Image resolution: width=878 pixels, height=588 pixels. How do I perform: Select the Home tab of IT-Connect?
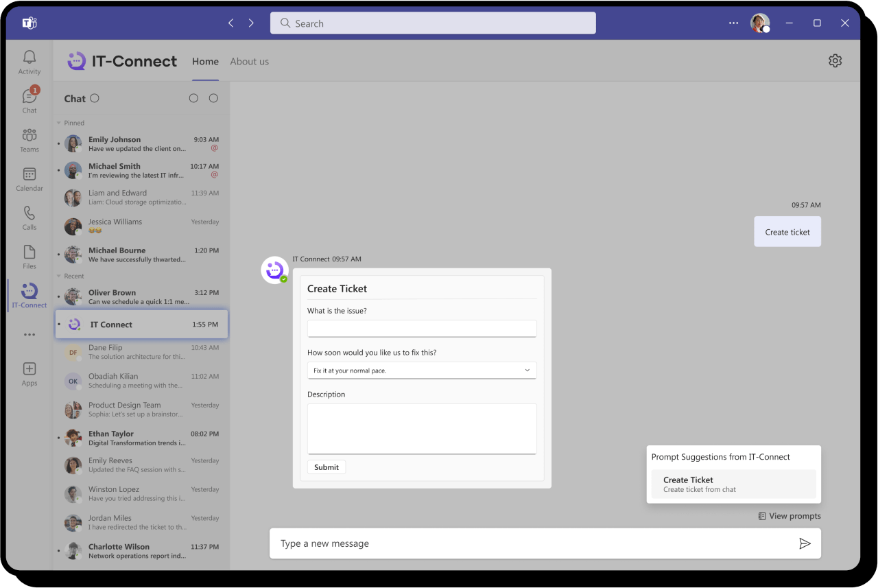205,61
